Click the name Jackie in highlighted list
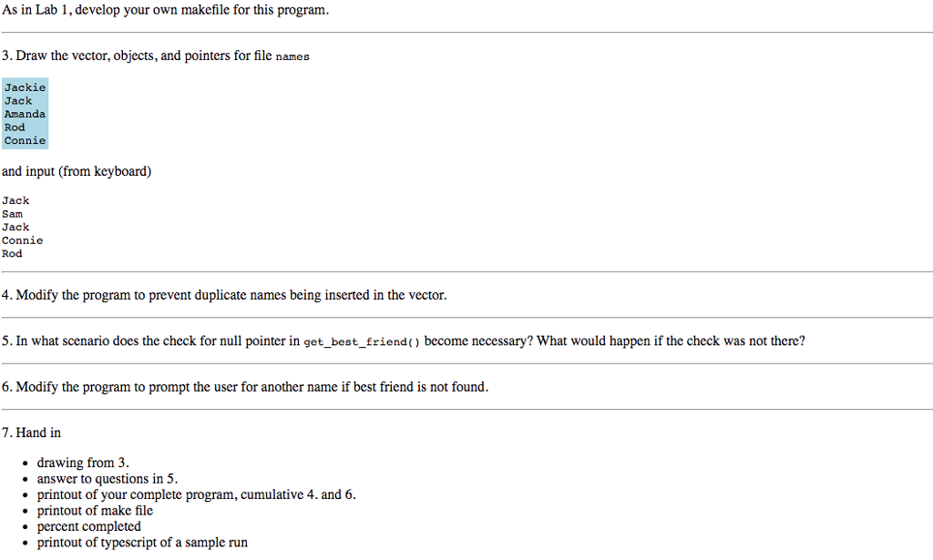The width and height of the screenshot is (933, 560). click(25, 87)
